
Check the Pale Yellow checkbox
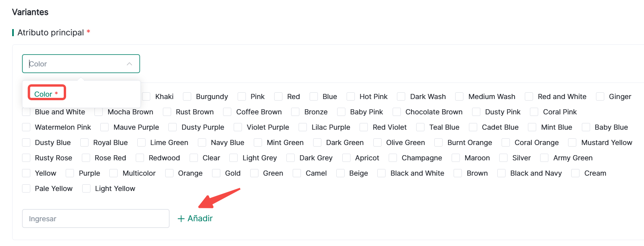pyautogui.click(x=26, y=189)
